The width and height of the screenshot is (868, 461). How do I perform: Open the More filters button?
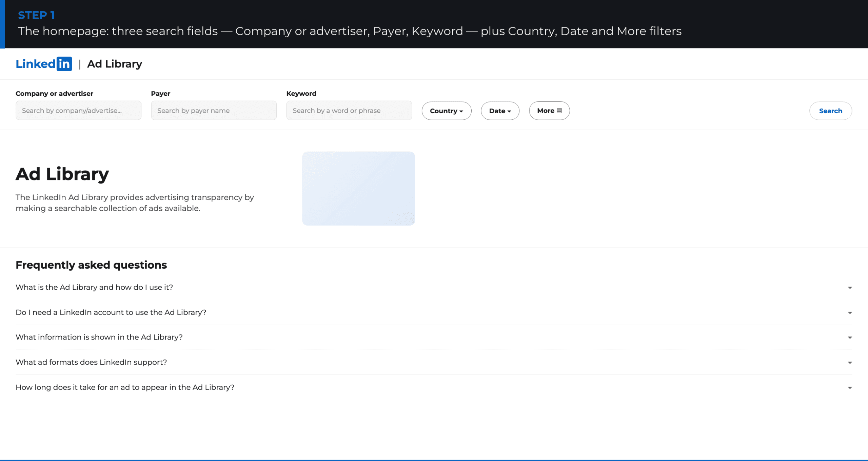[549, 111]
